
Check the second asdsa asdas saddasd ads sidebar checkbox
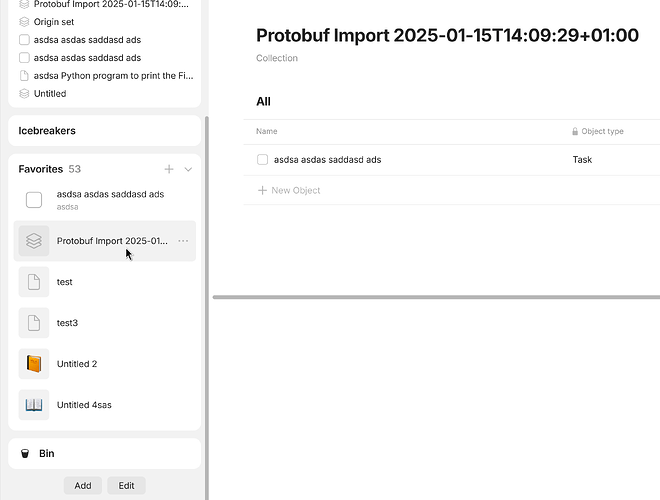(x=24, y=58)
